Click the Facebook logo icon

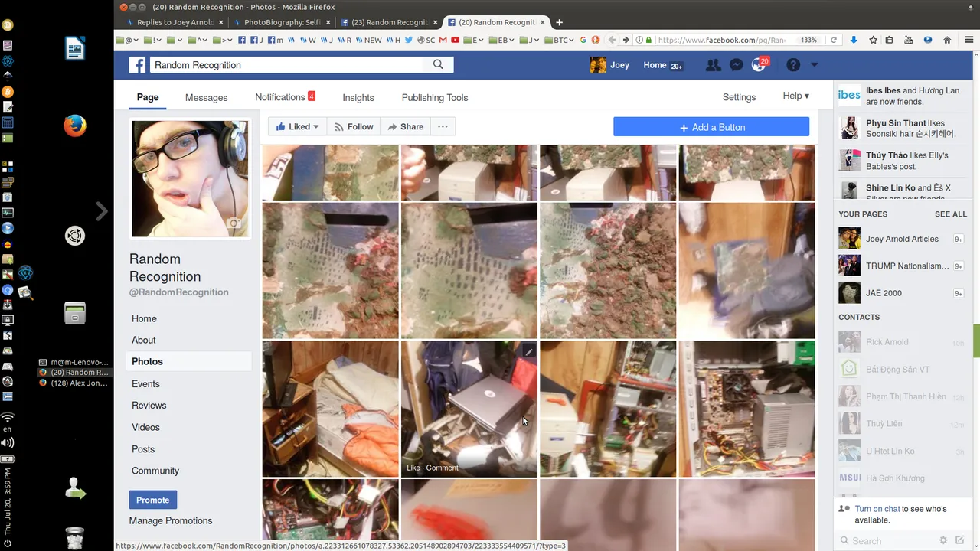coord(137,65)
